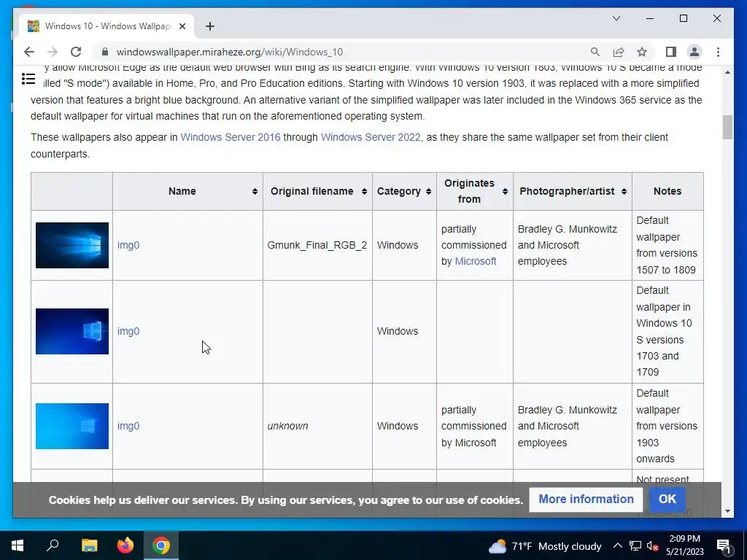Open a new browser tab
The image size is (747, 560).
coord(210,26)
